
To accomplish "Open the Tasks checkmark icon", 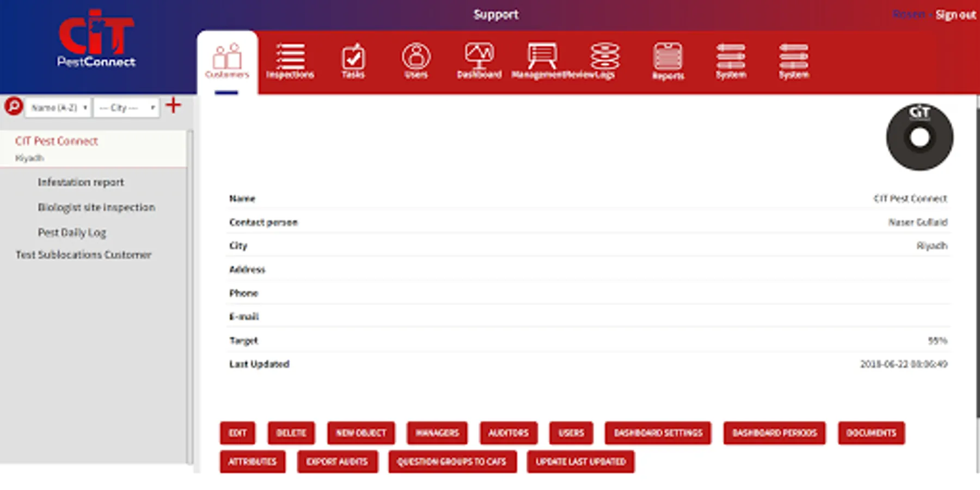I will (353, 56).
